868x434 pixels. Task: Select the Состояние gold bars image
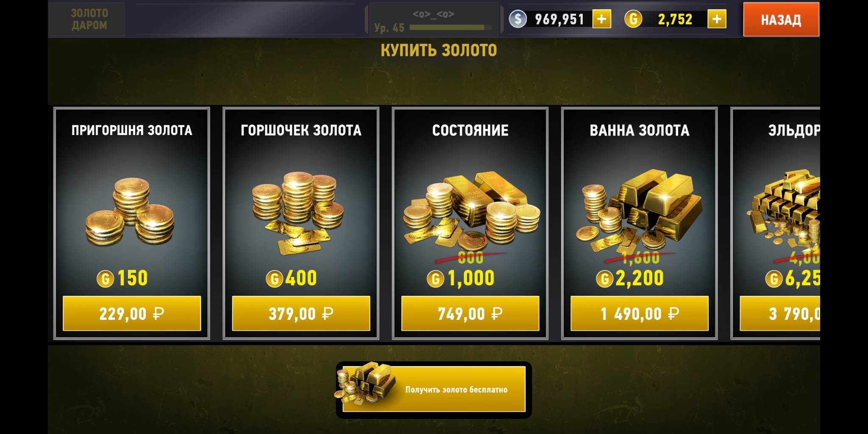[471, 210]
